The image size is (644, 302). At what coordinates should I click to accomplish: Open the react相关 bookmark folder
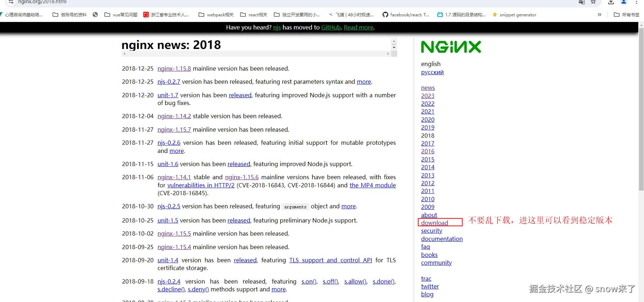pos(254,15)
